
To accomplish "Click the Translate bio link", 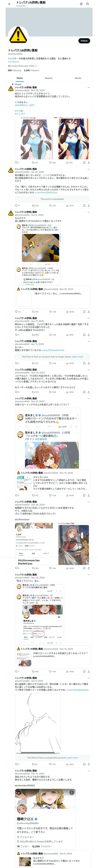I will (x=14, y=62).
